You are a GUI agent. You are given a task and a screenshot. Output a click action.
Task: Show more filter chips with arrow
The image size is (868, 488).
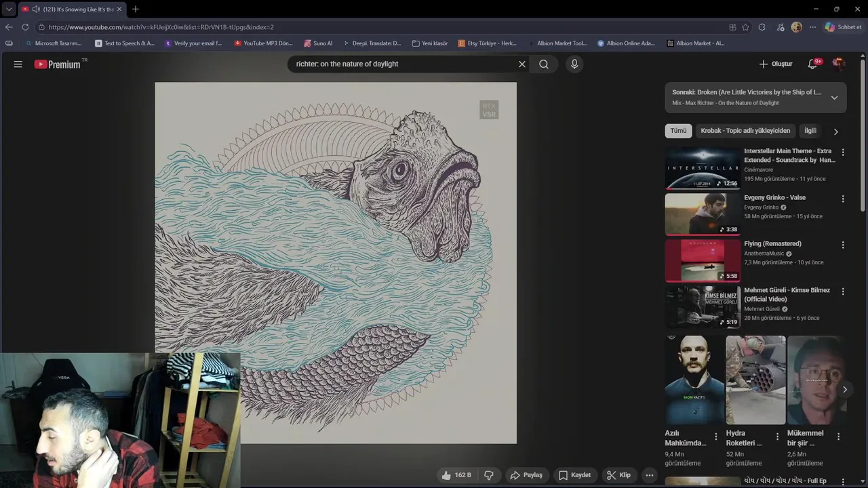[x=835, y=131]
